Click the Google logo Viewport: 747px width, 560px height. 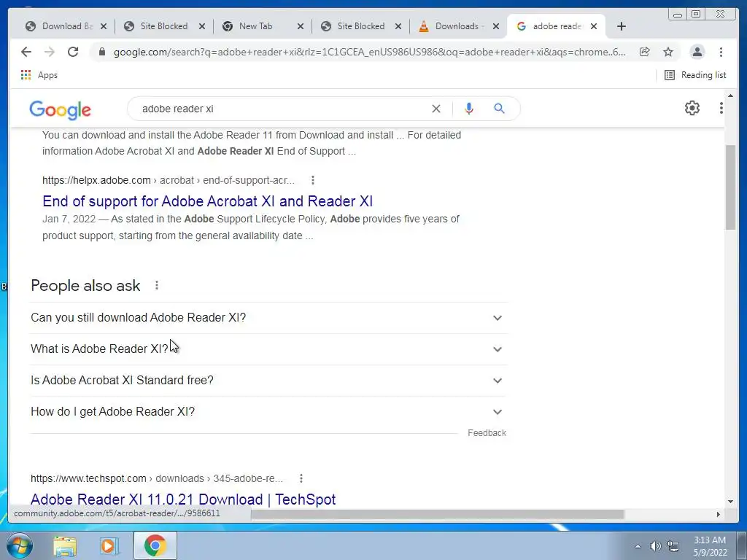[60, 110]
